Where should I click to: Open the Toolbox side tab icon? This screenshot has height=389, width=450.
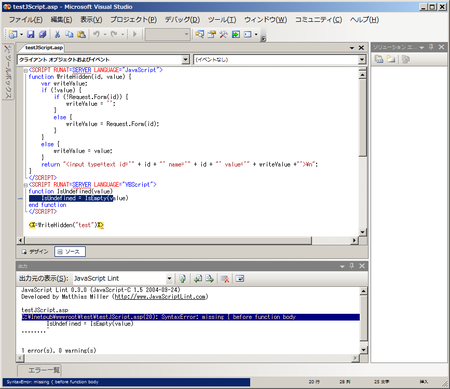point(7,49)
